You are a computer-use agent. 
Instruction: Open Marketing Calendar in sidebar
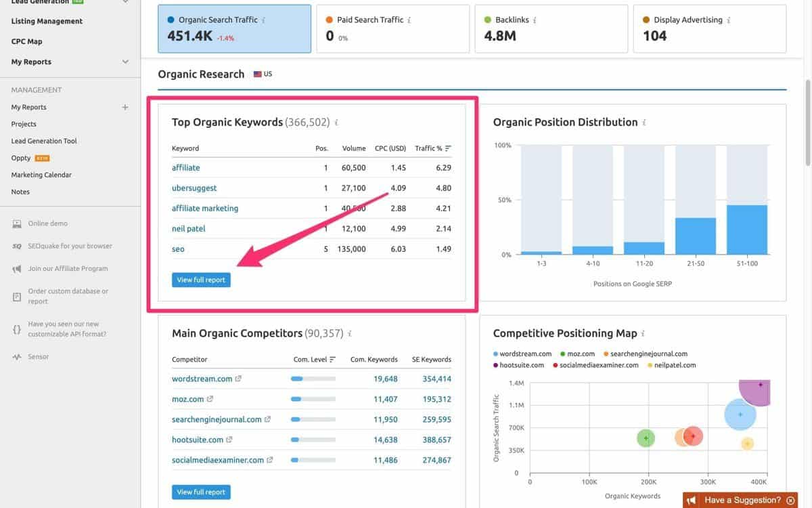41,175
